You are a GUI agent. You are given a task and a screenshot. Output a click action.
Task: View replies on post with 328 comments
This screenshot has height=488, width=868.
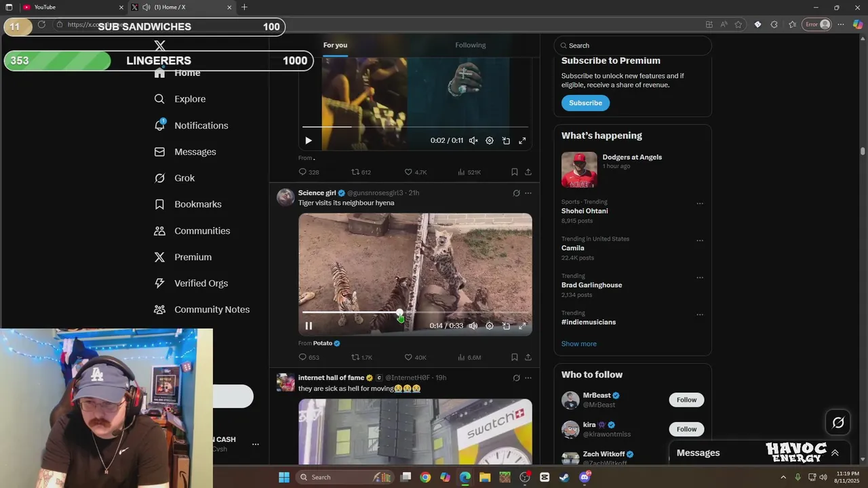point(309,172)
